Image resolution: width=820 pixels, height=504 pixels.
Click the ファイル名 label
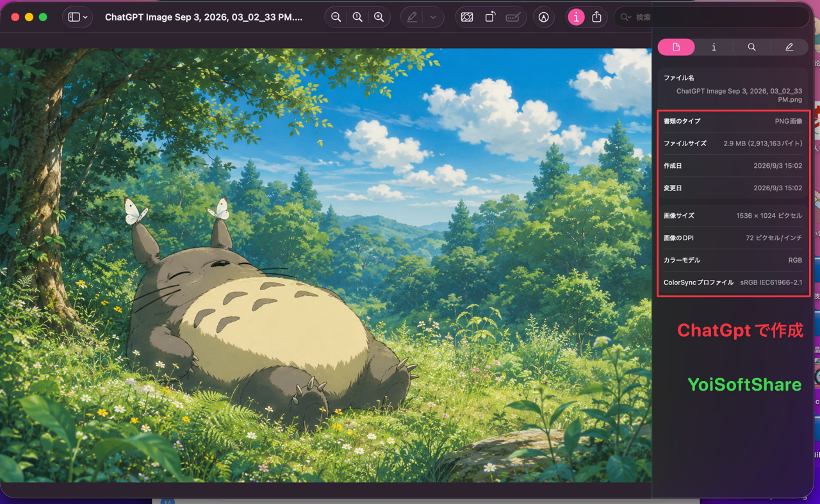679,77
